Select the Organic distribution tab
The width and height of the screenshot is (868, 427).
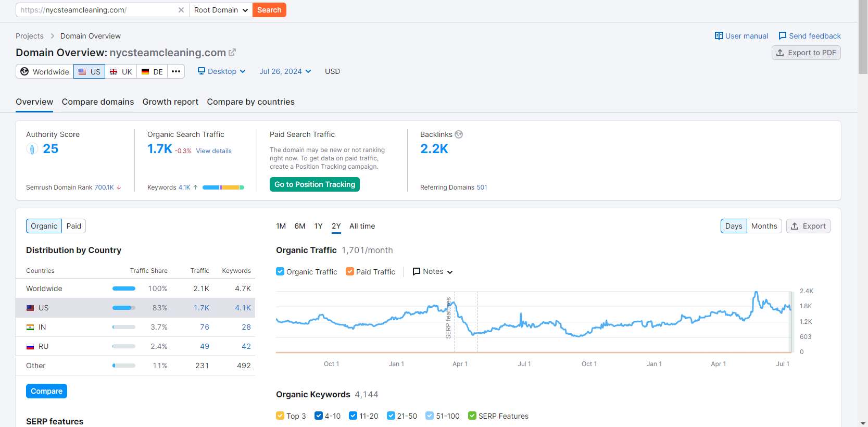click(x=44, y=226)
